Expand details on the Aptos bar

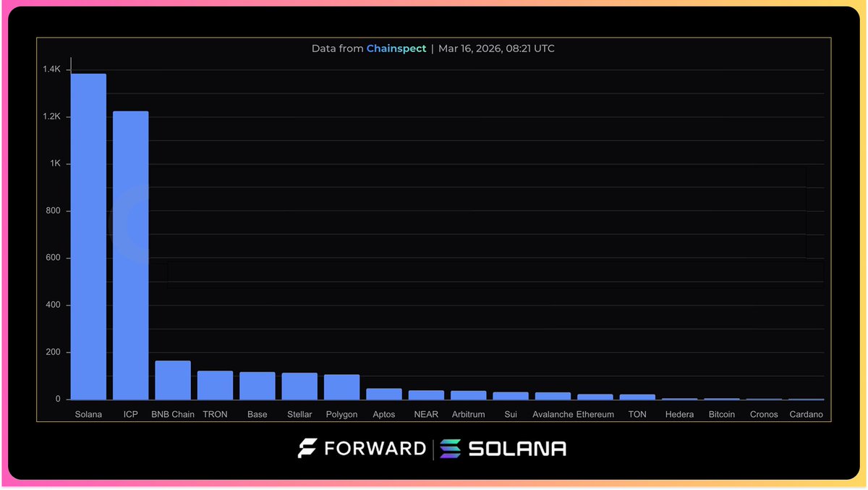(x=383, y=394)
